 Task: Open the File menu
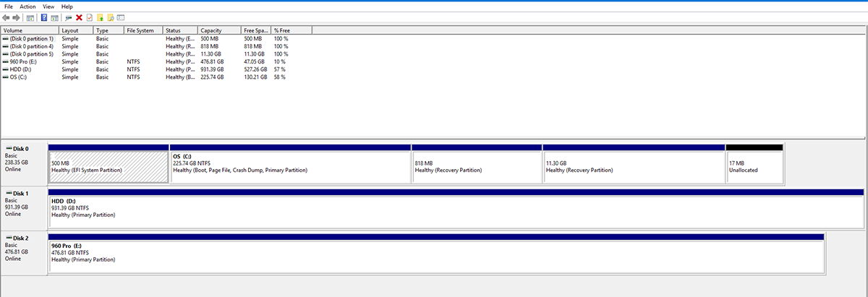click(x=9, y=6)
